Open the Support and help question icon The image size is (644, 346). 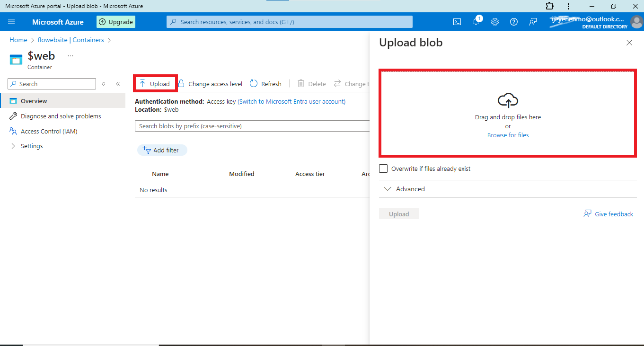point(514,22)
